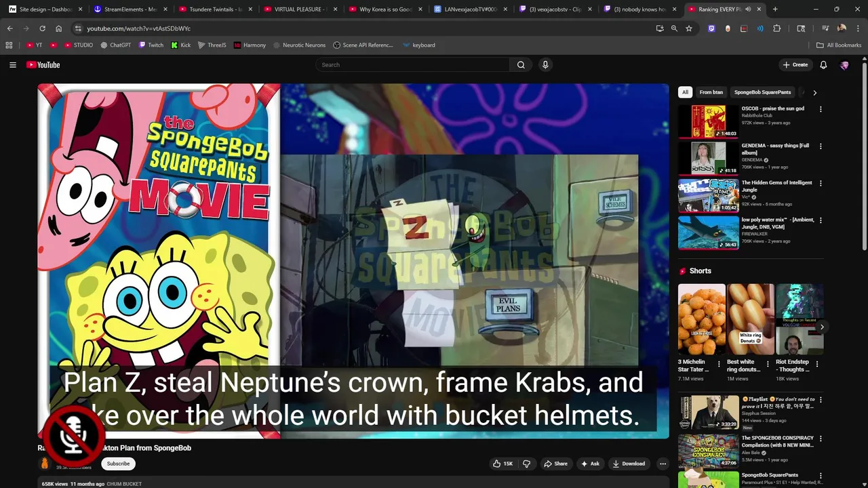Open more actions menu below video
Screen dimensions: 868x488
click(x=663, y=464)
